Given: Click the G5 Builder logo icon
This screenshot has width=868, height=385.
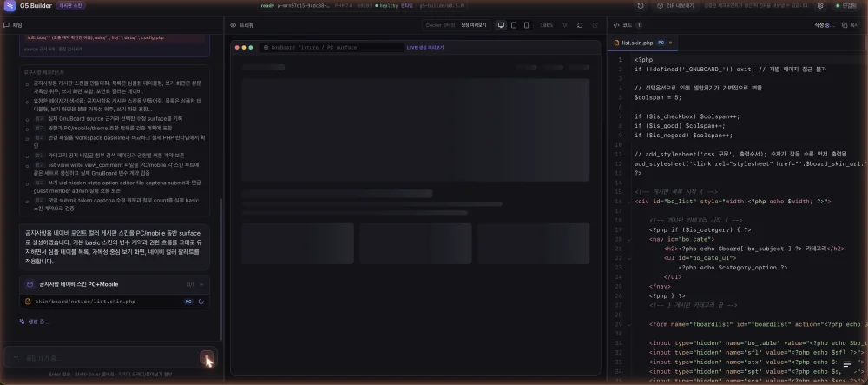Looking at the screenshot, I should (10, 5).
